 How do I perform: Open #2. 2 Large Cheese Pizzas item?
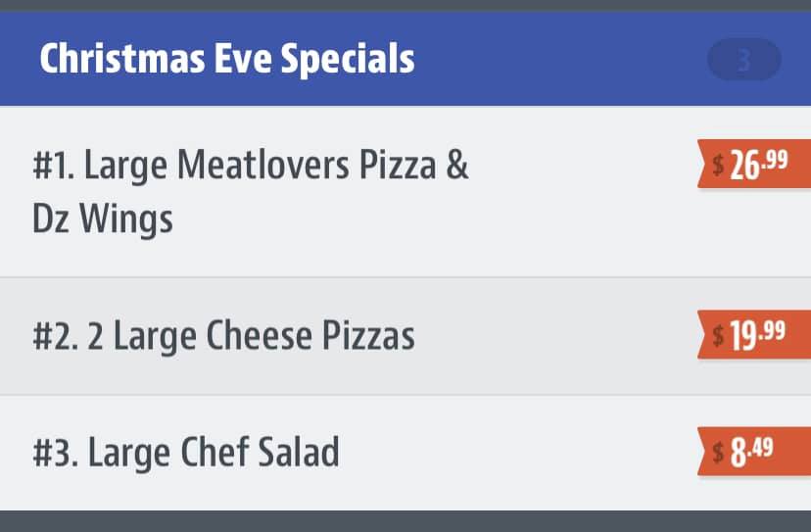pyautogui.click(x=405, y=336)
